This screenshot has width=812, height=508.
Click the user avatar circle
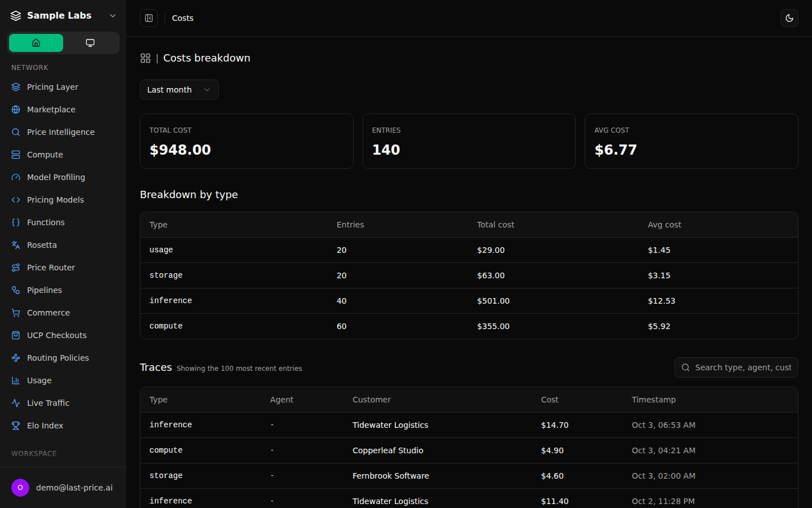click(x=20, y=488)
